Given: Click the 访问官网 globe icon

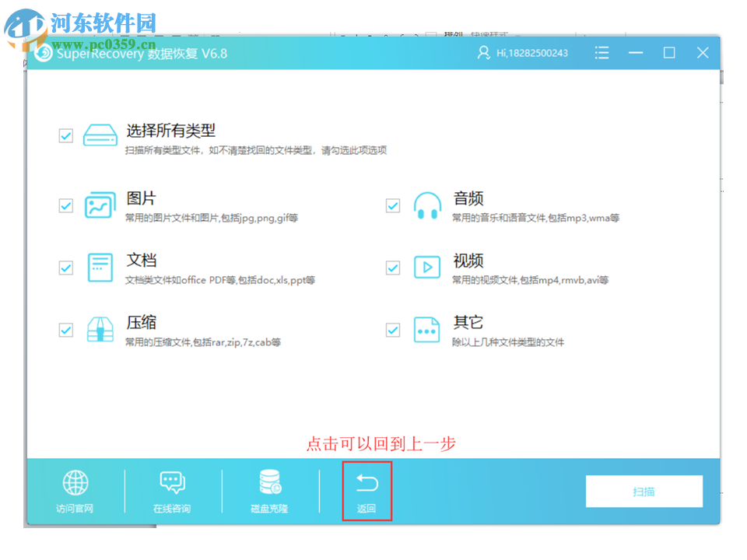Looking at the screenshot, I should (75, 482).
